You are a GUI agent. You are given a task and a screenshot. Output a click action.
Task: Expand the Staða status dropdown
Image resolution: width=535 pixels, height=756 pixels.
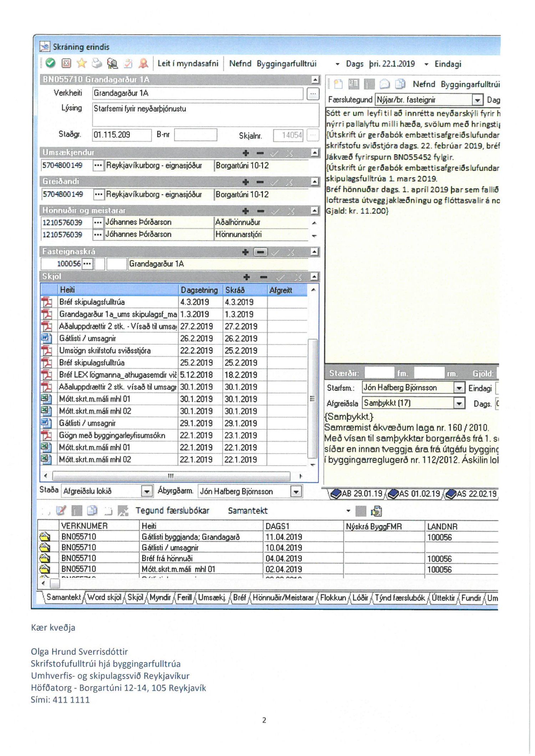tap(147, 492)
